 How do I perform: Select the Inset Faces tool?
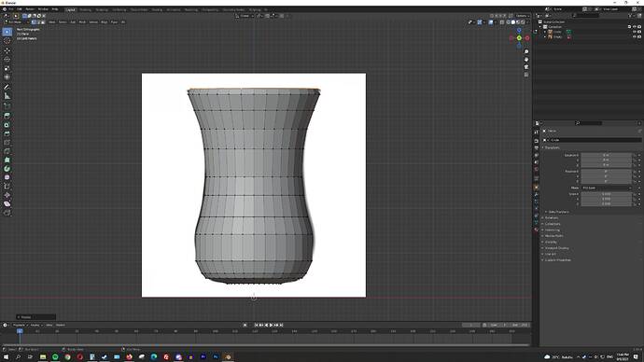pyautogui.click(x=7, y=125)
